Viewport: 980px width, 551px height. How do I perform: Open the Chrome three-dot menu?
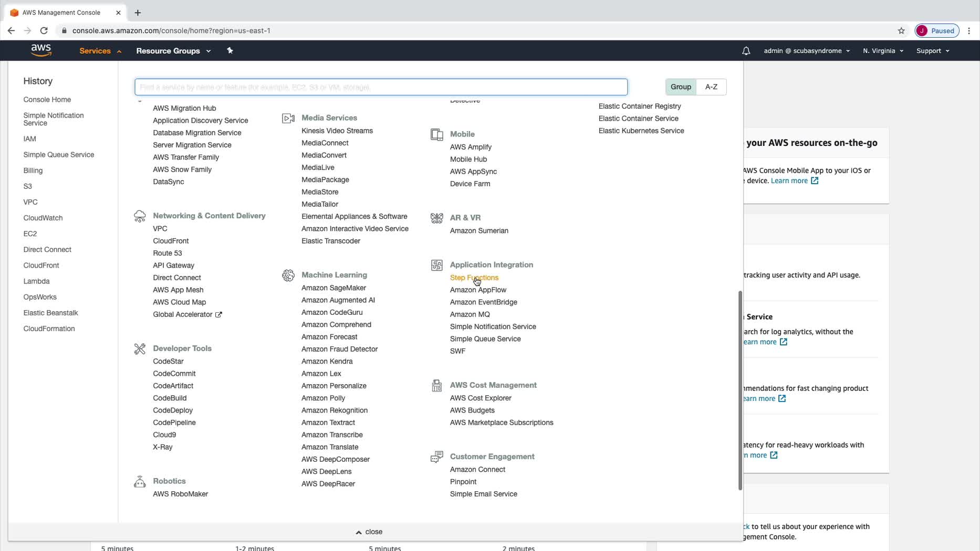[x=969, y=30]
